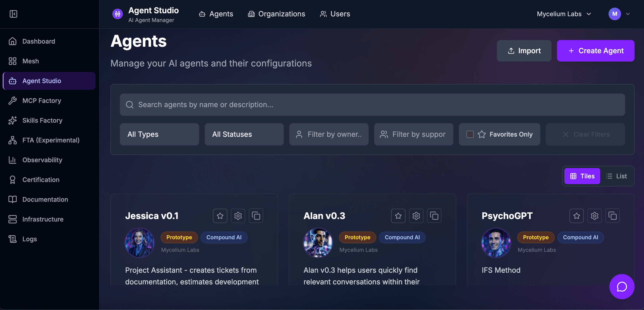Switch to the Organizations tab

pyautogui.click(x=276, y=14)
